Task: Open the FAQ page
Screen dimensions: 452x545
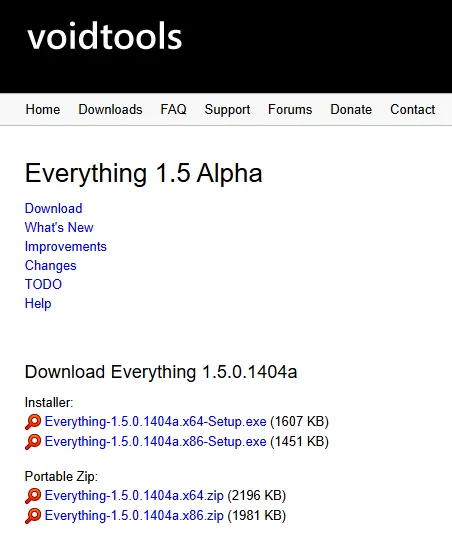Action: pyautogui.click(x=173, y=109)
